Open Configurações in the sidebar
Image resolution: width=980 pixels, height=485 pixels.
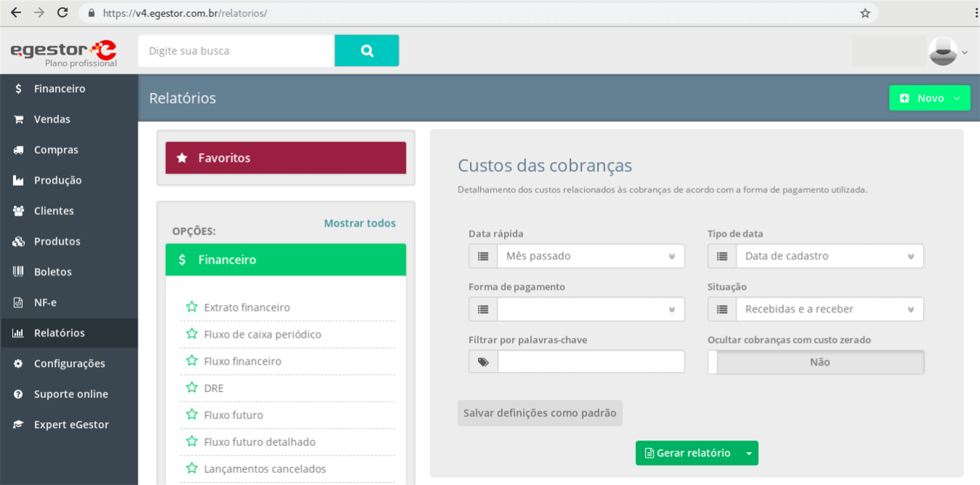coord(69,364)
